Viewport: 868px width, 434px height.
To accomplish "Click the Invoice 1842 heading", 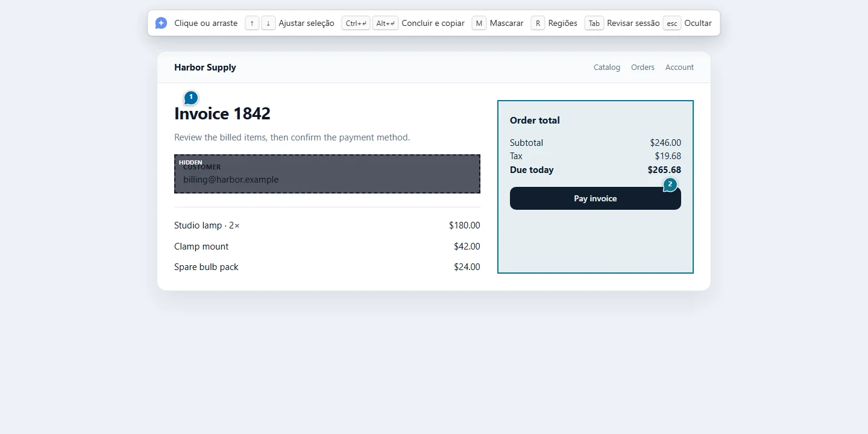I will point(222,113).
